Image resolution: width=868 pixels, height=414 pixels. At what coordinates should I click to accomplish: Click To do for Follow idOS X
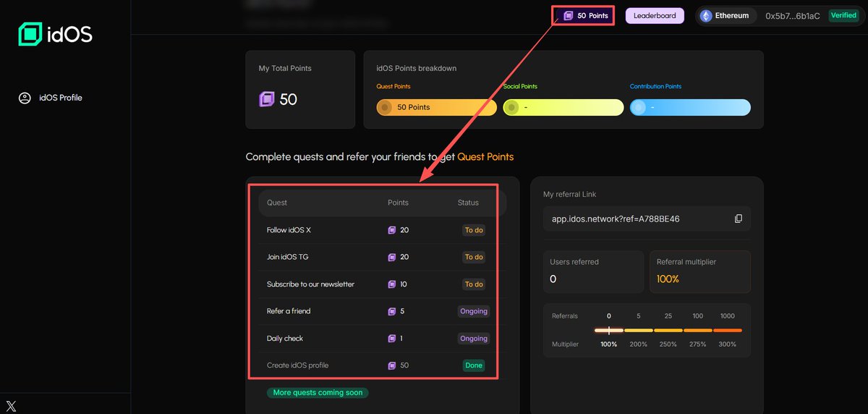coord(474,230)
